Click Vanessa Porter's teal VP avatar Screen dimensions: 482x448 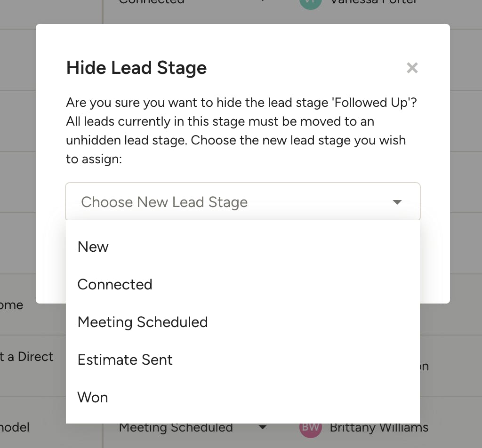pyautogui.click(x=310, y=3)
